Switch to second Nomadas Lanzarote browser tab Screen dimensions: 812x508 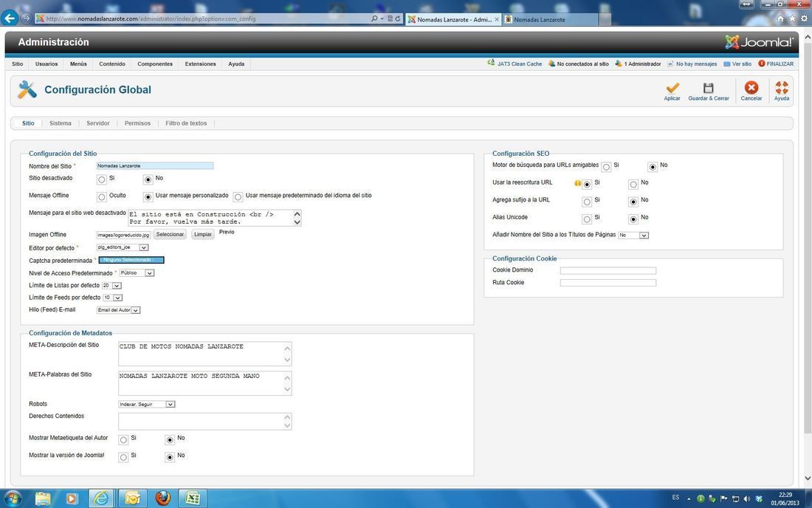[550, 19]
